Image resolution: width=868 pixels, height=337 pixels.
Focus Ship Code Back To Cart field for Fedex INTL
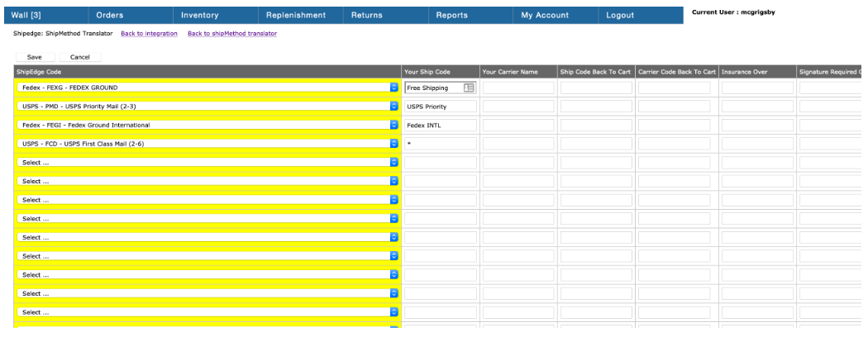pos(596,125)
